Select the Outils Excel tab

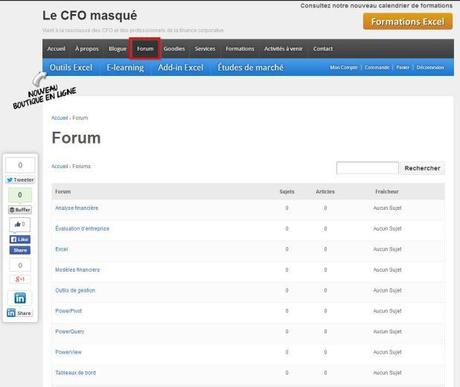(x=71, y=67)
